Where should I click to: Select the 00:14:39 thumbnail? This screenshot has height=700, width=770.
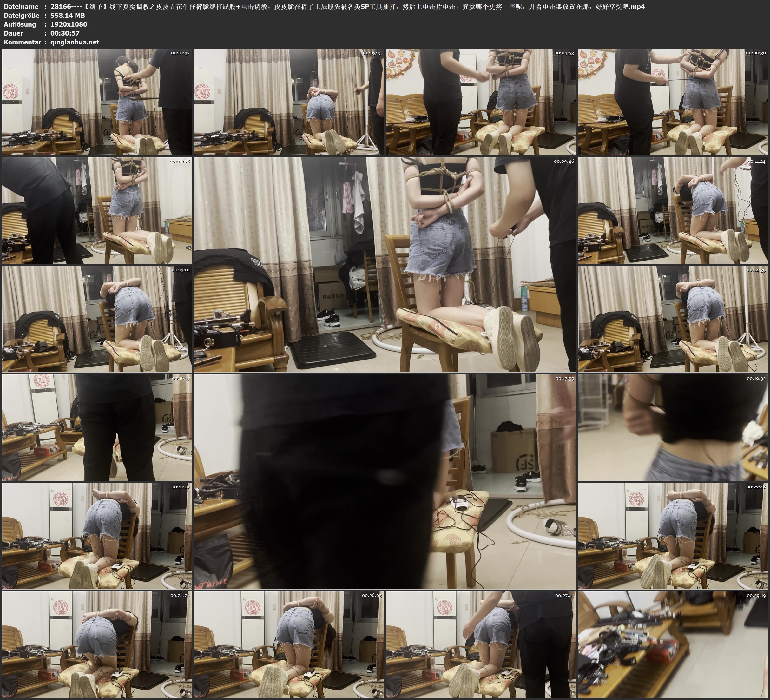pyautogui.click(x=673, y=319)
